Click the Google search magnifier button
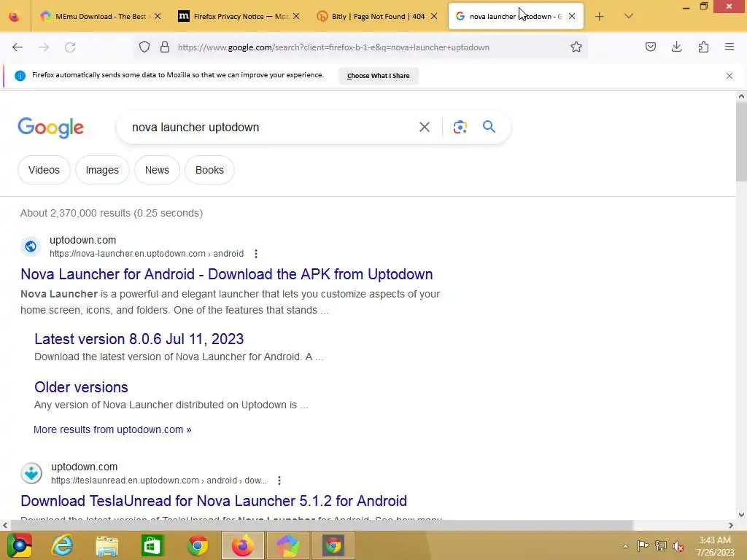The width and height of the screenshot is (747, 560). click(489, 127)
